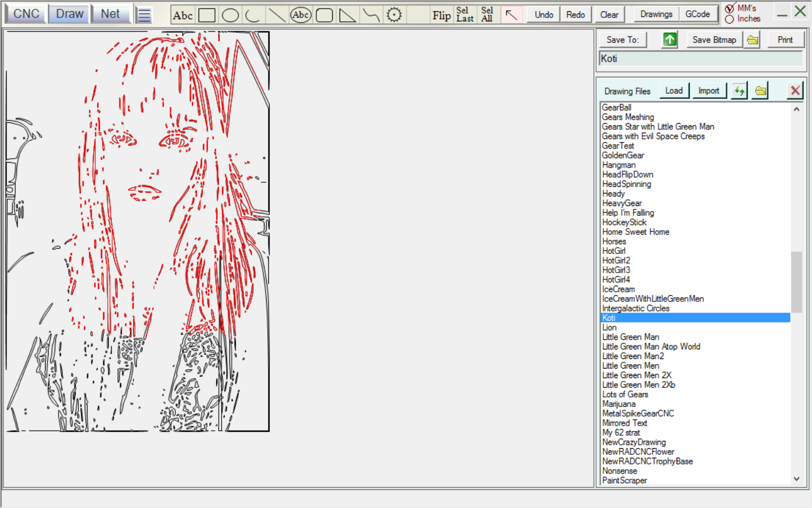The height and width of the screenshot is (508, 812).
Task: Select the rectangle drawing tool
Action: click(x=207, y=15)
